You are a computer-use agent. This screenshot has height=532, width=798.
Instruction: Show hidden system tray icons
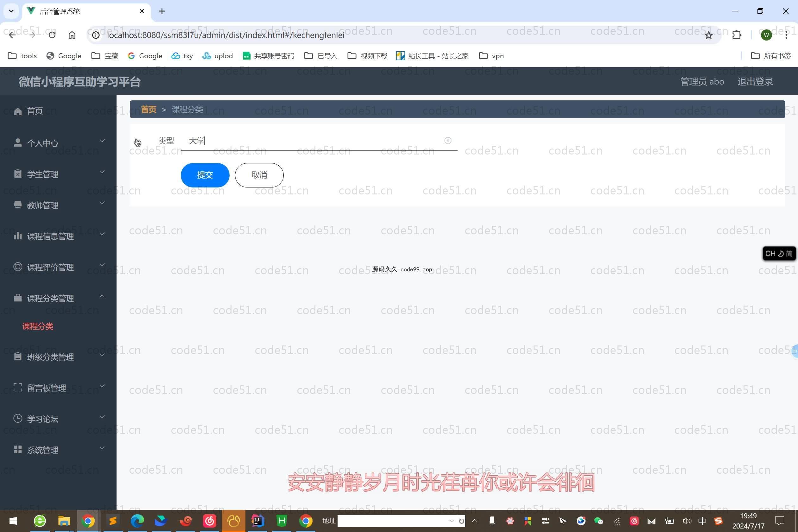point(475,521)
